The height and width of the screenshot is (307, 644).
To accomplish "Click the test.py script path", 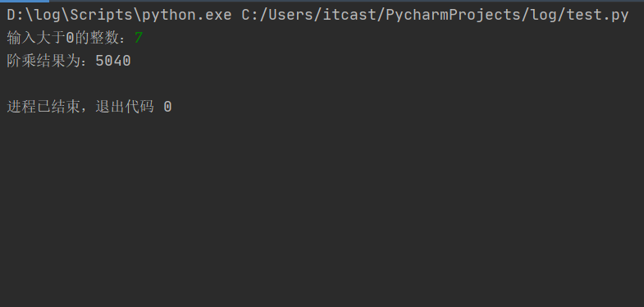I will click(x=435, y=16).
